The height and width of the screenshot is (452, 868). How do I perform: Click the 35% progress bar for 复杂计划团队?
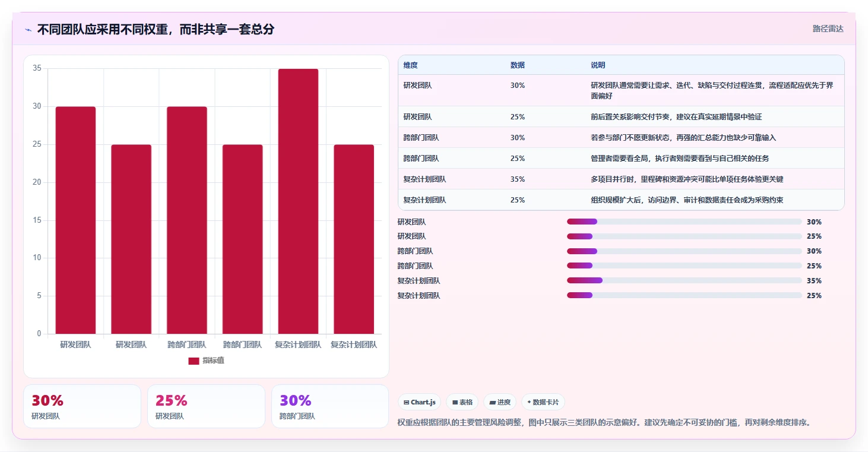click(684, 280)
